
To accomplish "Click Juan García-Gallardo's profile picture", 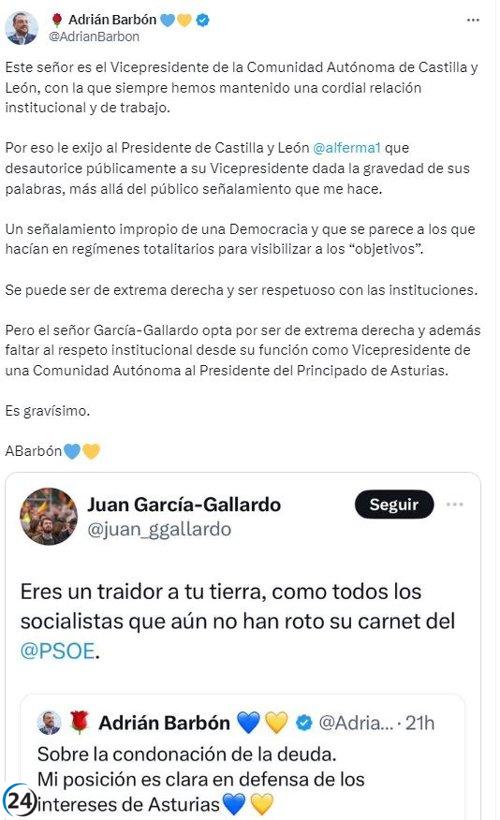I will pos(49,517).
